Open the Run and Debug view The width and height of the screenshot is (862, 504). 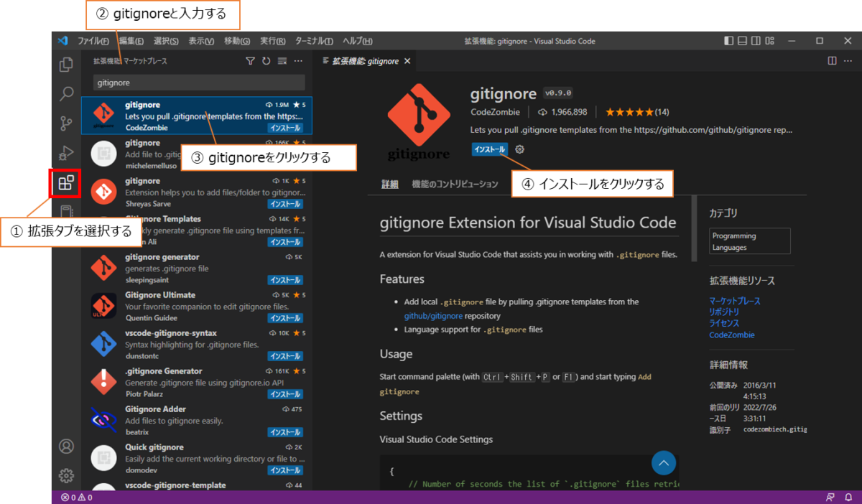(x=66, y=153)
